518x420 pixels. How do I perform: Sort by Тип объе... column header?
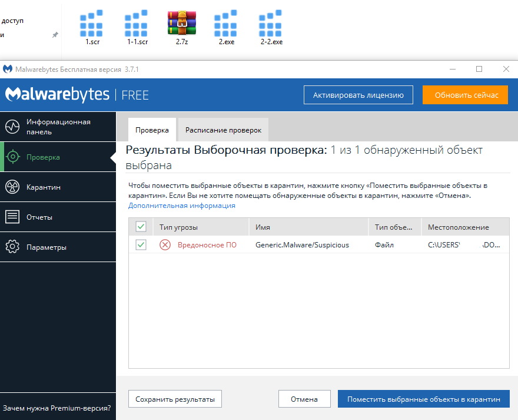395,227
